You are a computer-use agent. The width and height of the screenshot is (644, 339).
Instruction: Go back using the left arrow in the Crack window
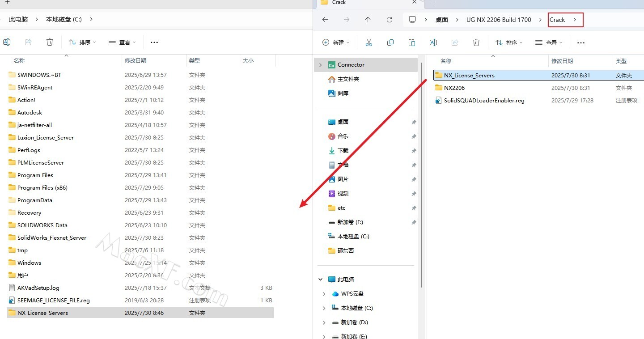(325, 20)
